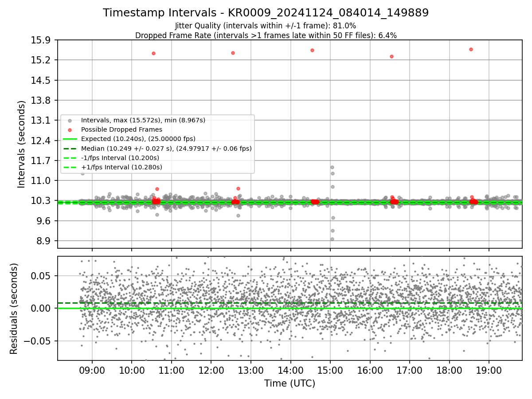
Task: Click the lowest gray point near 8.9 at 15:00
Action: [332, 239]
